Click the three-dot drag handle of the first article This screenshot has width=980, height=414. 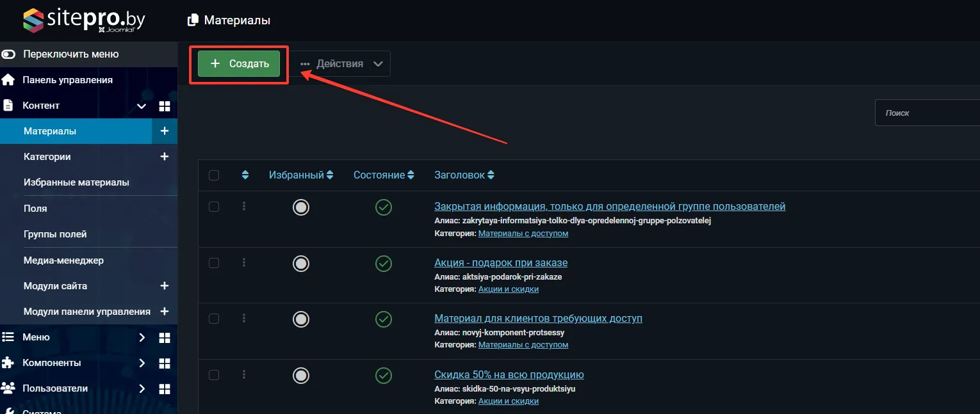point(244,207)
